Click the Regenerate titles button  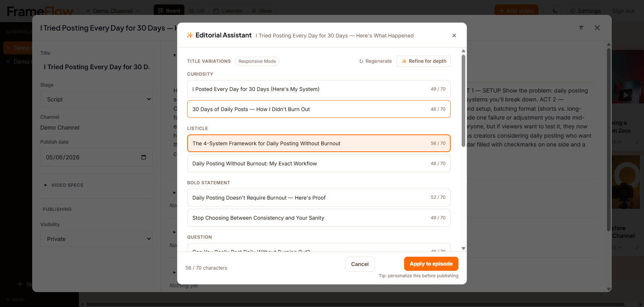point(375,61)
